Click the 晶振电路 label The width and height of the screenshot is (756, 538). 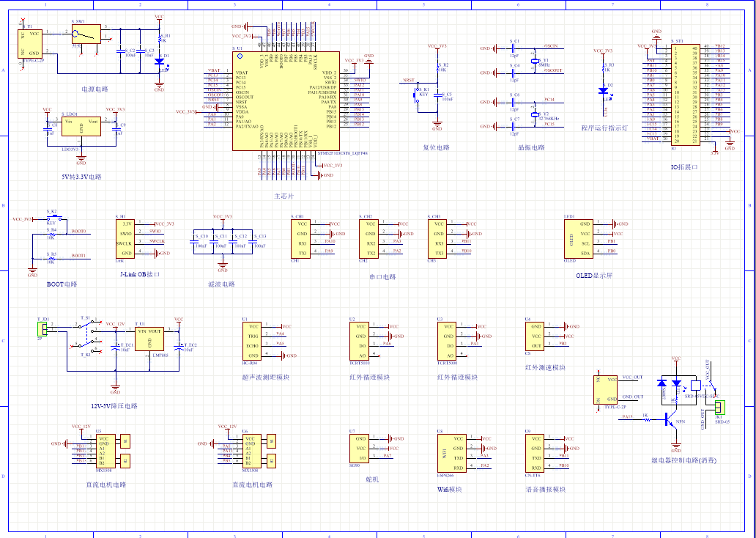click(x=531, y=147)
